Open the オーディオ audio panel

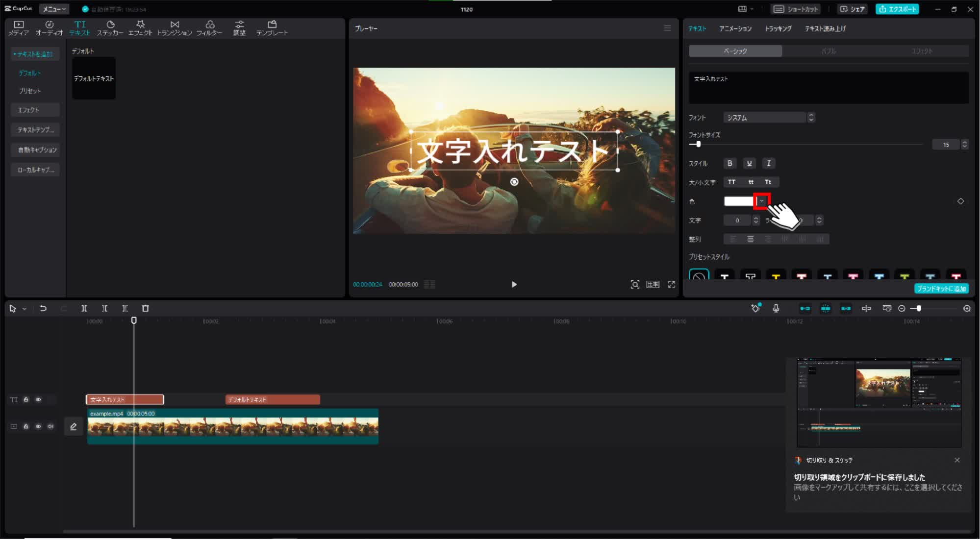coord(49,28)
